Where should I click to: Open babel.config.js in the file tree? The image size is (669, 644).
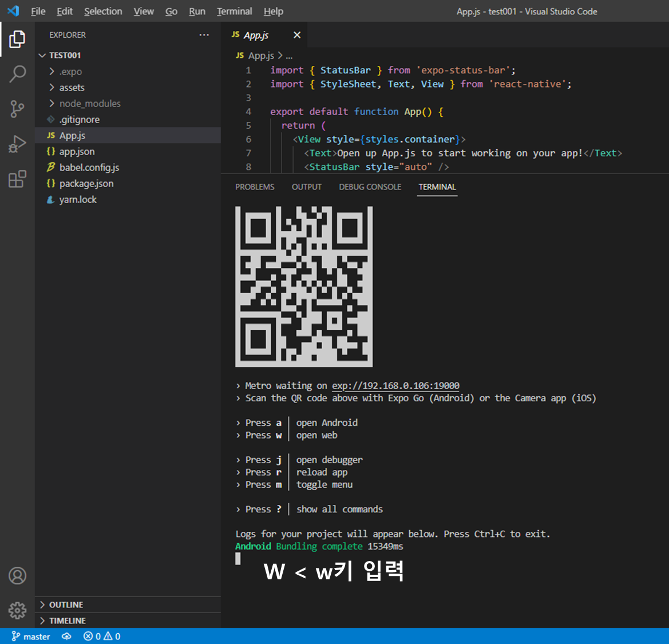point(89,167)
